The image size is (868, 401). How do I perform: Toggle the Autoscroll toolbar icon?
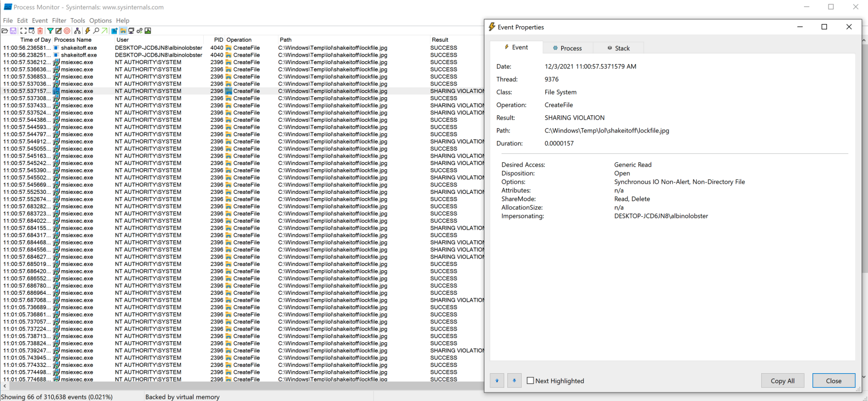click(x=31, y=30)
